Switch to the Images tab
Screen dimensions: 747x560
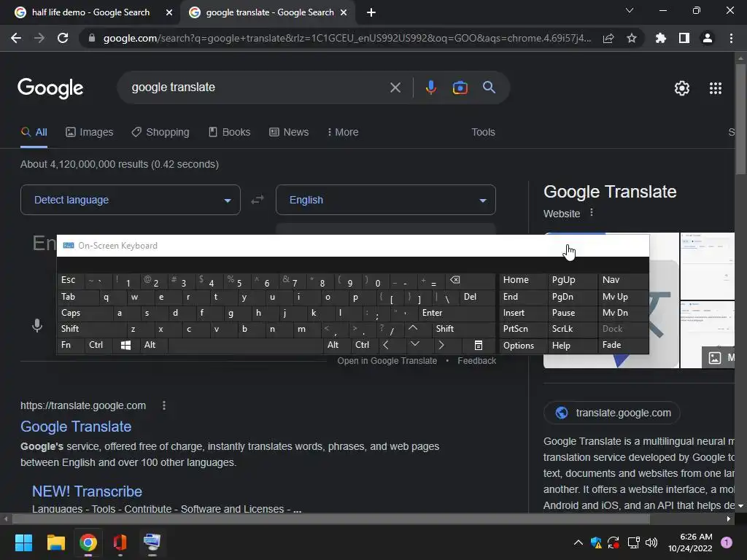click(90, 133)
